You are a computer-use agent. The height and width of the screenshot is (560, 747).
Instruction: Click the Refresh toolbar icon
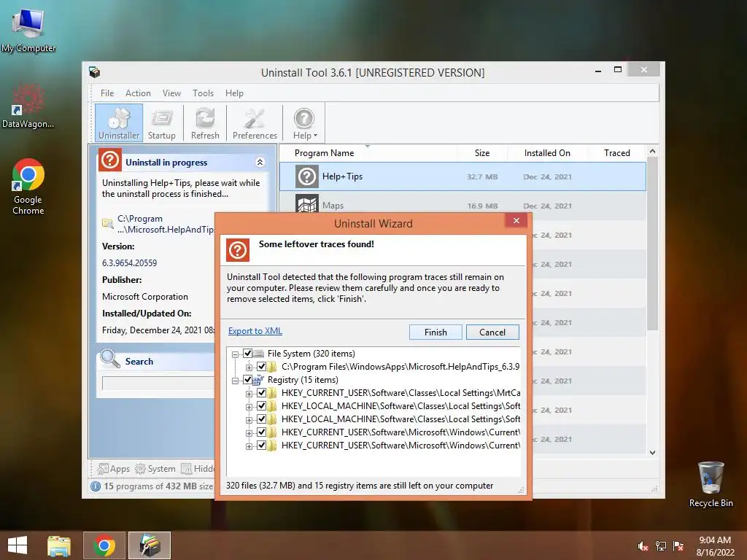pyautogui.click(x=205, y=122)
